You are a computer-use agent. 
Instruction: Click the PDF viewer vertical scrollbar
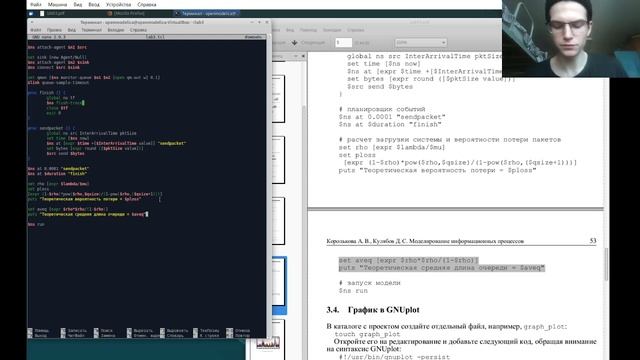(x=606, y=264)
